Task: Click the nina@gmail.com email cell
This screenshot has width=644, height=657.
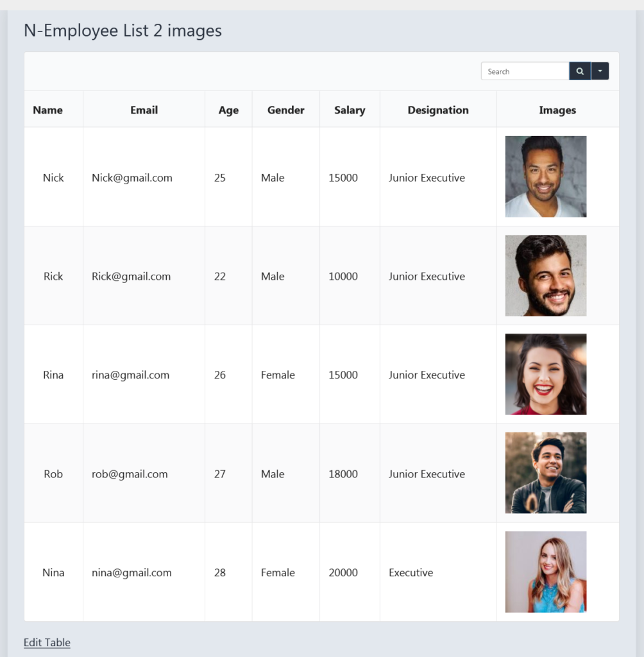Action: click(131, 572)
